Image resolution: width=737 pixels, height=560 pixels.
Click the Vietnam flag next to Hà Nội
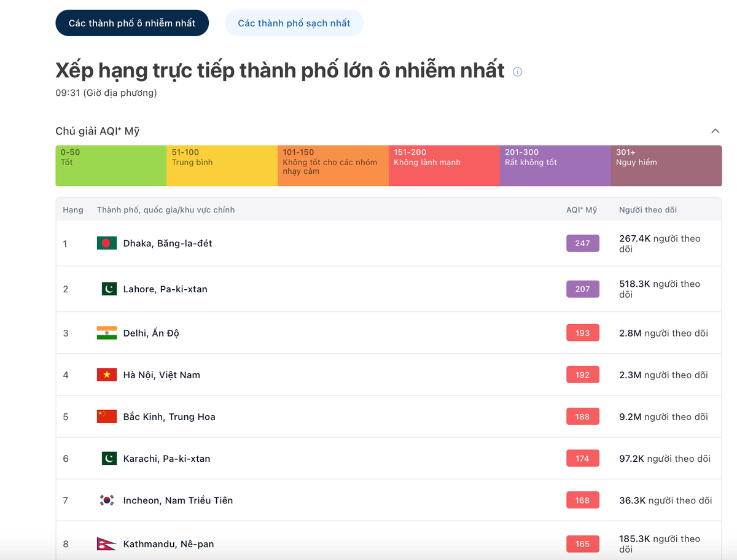click(107, 375)
